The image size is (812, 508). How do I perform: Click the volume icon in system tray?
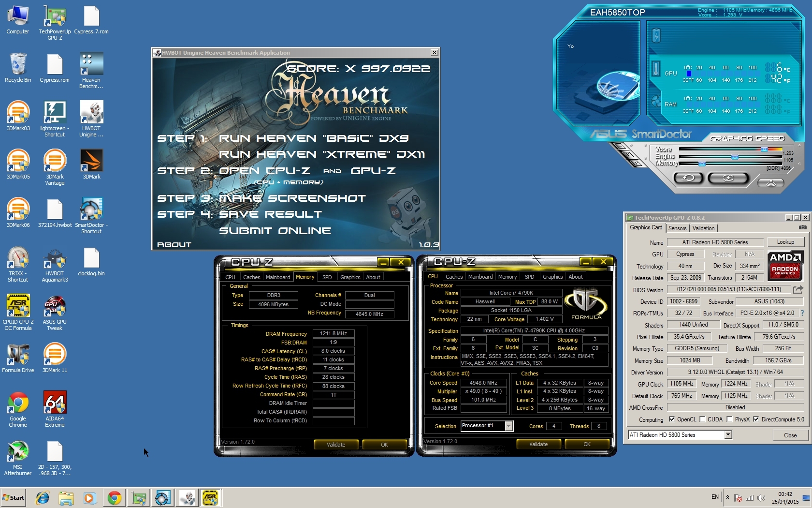pos(761,497)
